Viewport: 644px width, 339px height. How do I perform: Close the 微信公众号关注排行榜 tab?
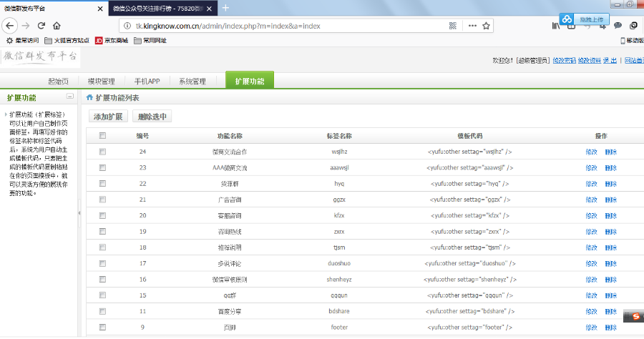click(209, 9)
